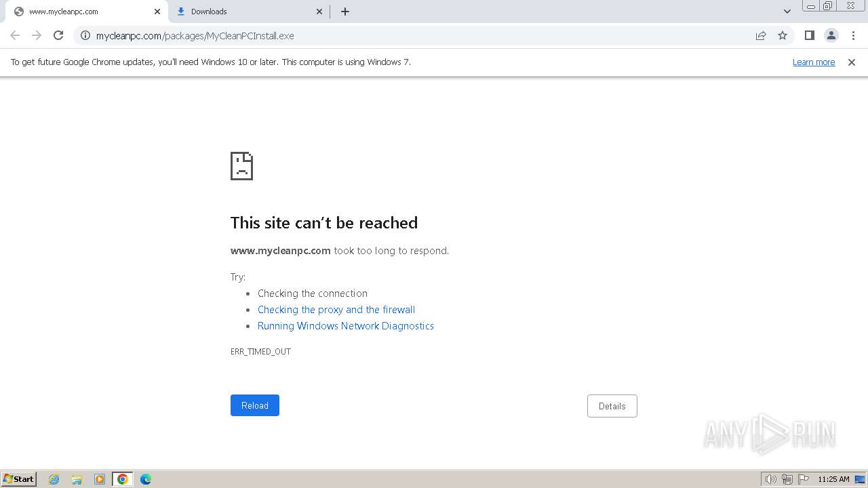Open the network tray icon
Image resolution: width=868 pixels, height=488 pixels.
787,479
